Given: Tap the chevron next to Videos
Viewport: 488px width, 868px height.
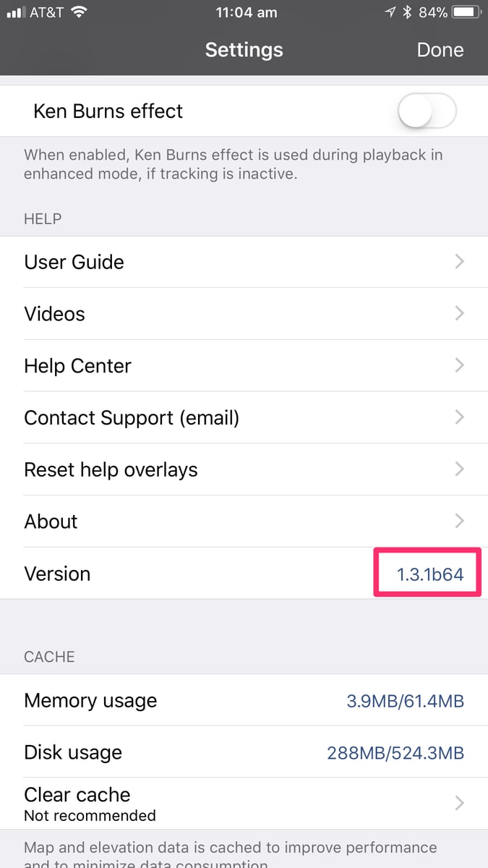Looking at the screenshot, I should click(x=459, y=313).
